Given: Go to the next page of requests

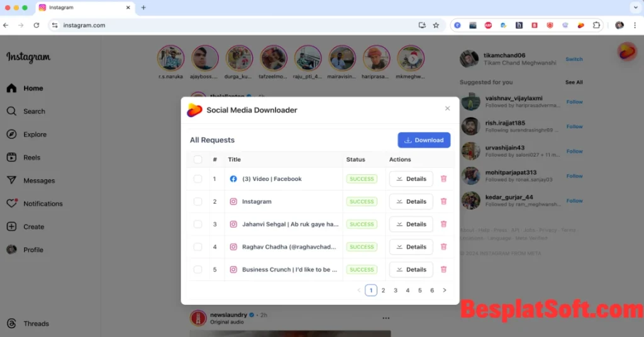Looking at the screenshot, I should (445, 290).
